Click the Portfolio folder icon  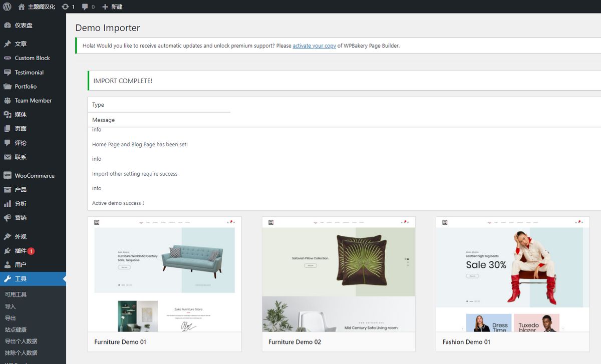[x=8, y=87]
